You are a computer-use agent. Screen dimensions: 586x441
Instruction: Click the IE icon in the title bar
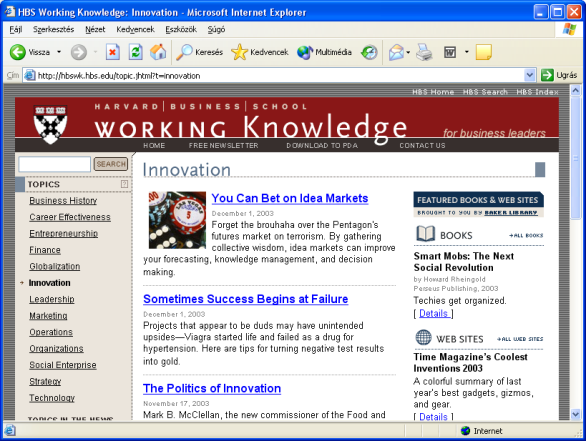9,12
